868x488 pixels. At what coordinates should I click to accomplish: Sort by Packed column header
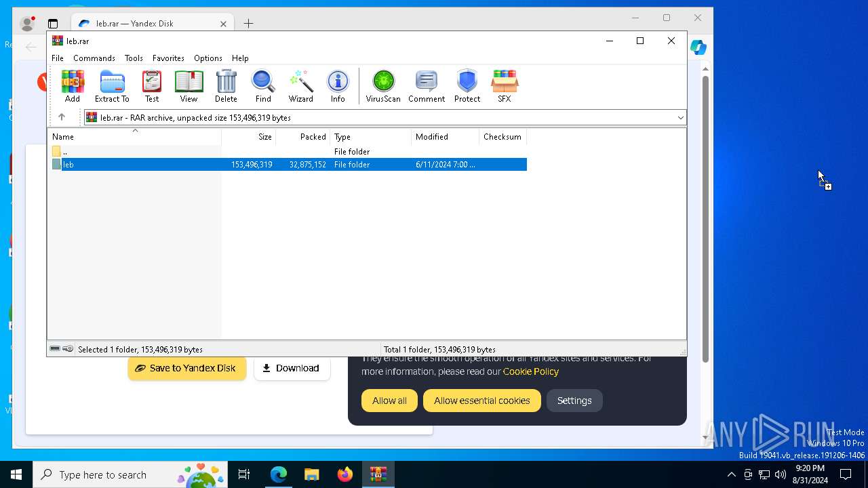point(303,137)
